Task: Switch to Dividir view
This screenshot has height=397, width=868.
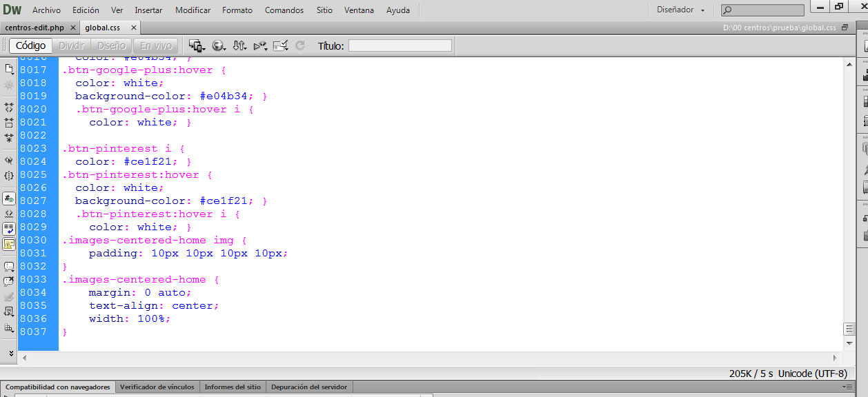Action: (71, 45)
